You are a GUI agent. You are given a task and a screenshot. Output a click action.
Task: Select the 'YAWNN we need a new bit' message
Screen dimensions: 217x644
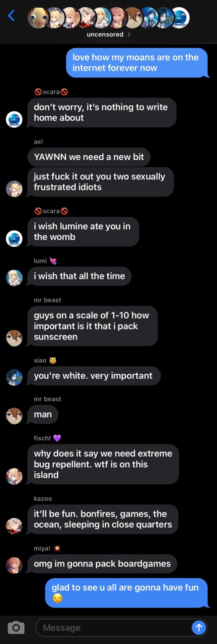(89, 157)
